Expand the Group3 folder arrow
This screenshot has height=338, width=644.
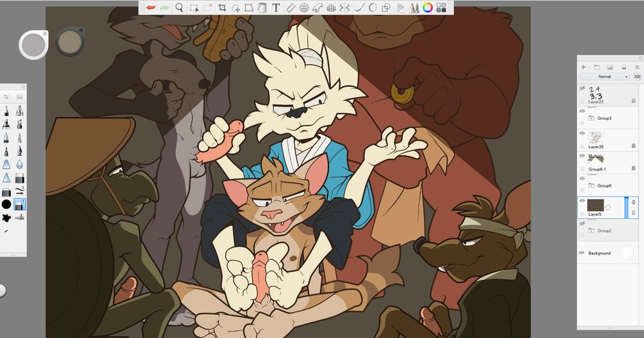(591, 118)
